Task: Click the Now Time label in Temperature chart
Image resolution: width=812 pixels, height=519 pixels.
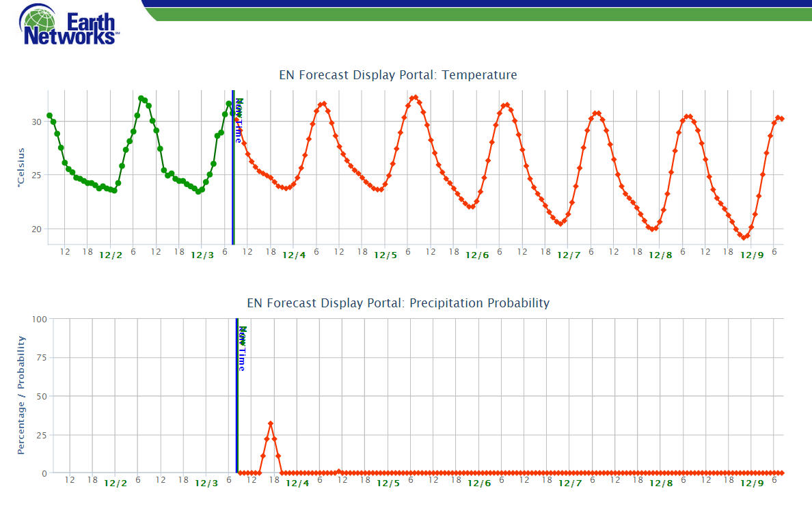Action: [x=239, y=121]
